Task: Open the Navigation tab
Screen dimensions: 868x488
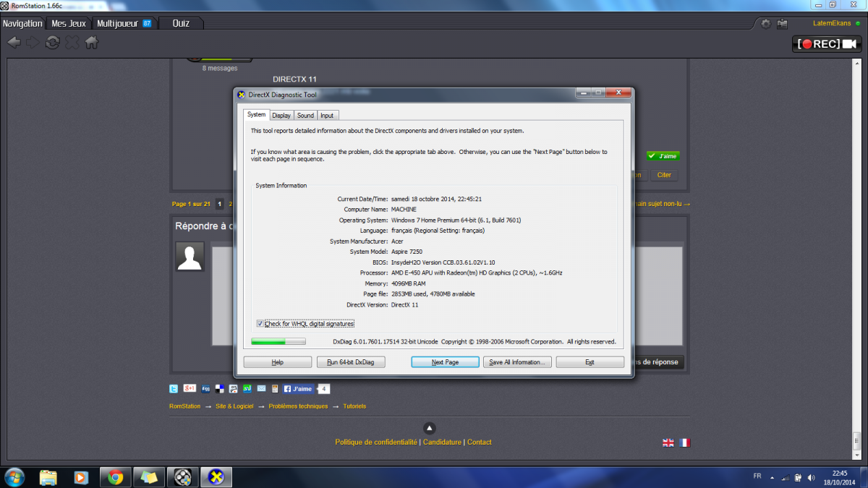Action: pyautogui.click(x=22, y=23)
